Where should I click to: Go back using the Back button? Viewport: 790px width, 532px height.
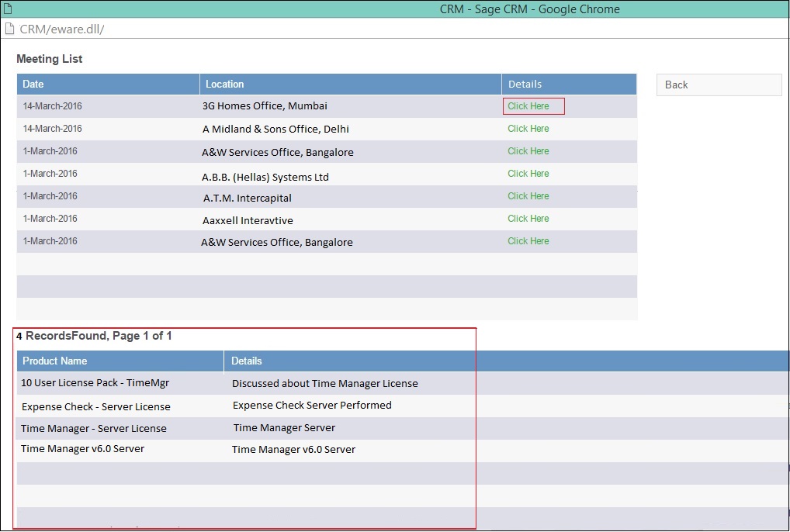click(x=719, y=85)
